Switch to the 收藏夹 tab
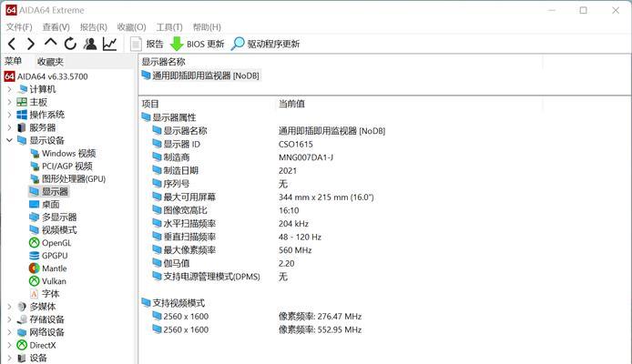Screen dimensions: 632x364 click(50, 62)
